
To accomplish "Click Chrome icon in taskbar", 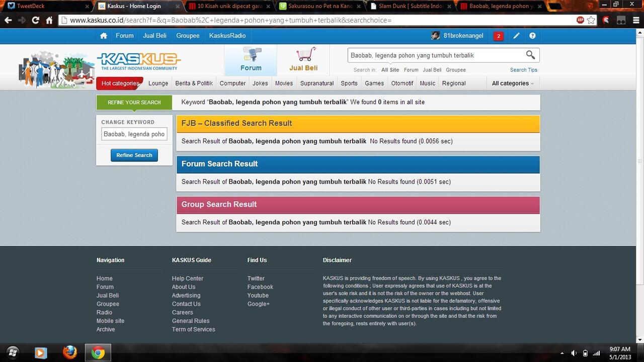I will click(98, 352).
